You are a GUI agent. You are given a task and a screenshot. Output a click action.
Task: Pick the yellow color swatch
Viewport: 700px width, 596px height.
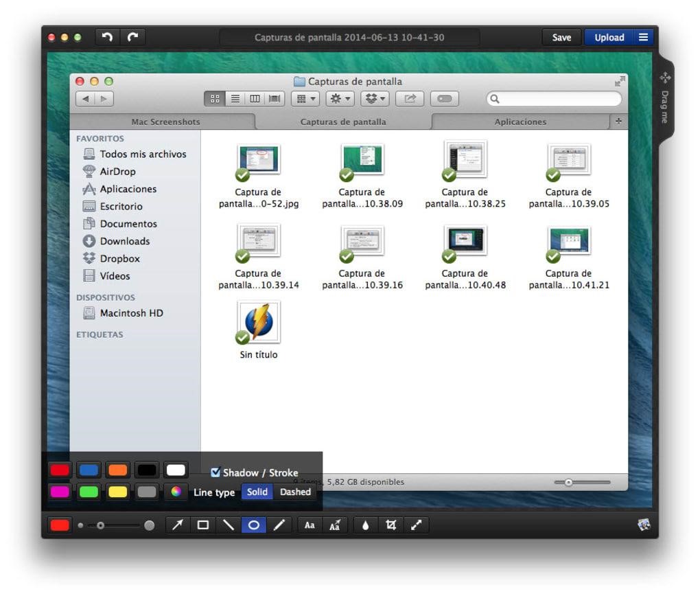(118, 492)
